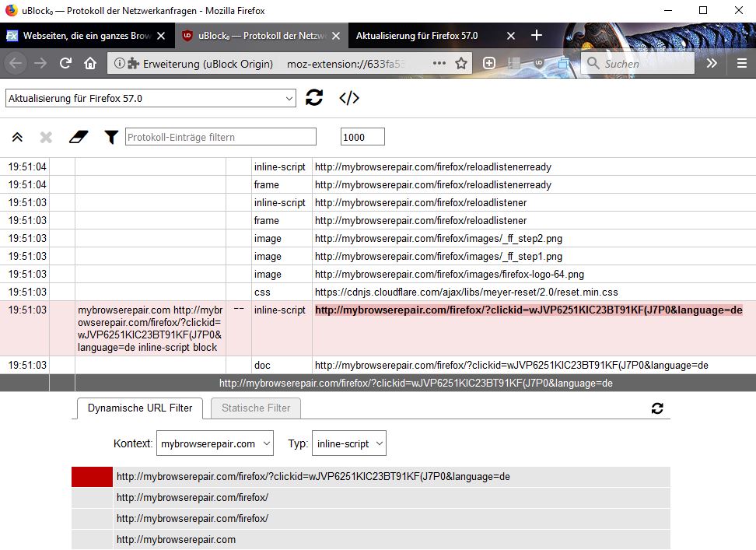
Task: Click the browser forward arrow
Action: click(x=40, y=63)
